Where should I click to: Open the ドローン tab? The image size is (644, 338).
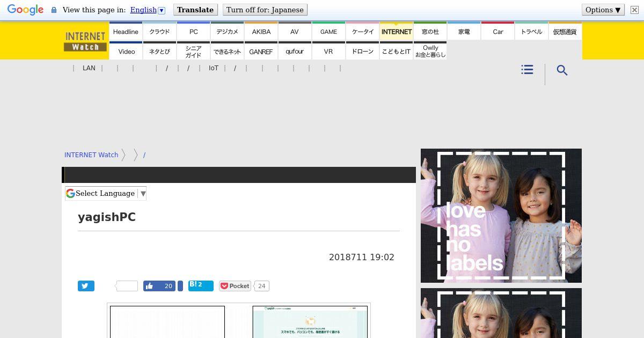point(362,51)
